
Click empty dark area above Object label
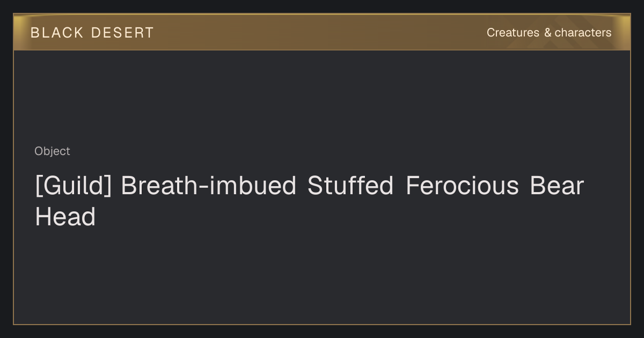(x=322, y=97)
